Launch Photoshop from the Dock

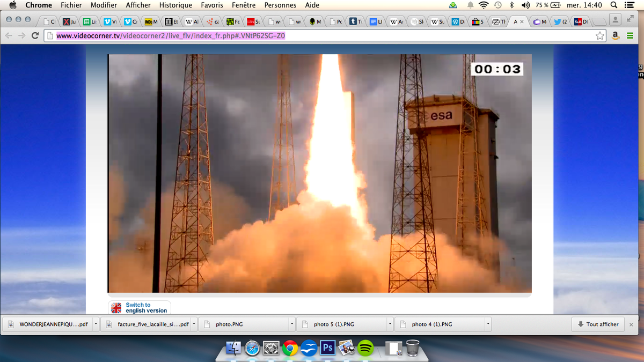click(327, 348)
